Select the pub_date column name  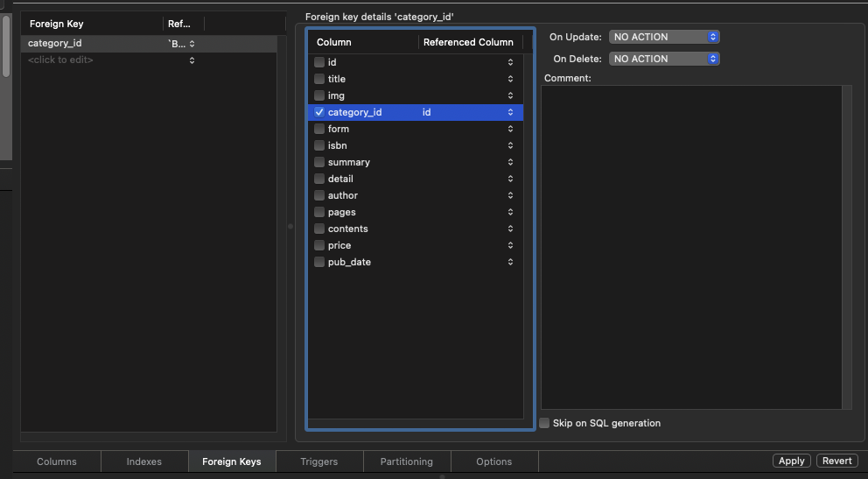click(349, 262)
